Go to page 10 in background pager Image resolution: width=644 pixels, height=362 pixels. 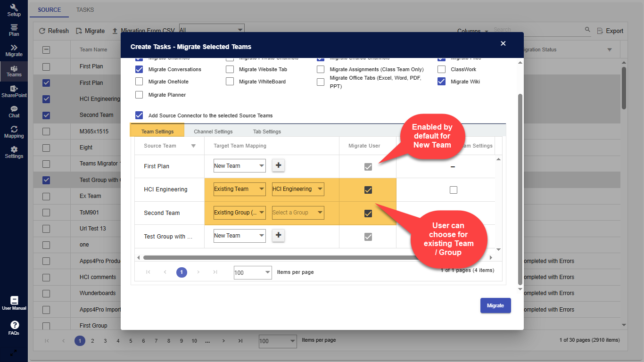(x=194, y=341)
